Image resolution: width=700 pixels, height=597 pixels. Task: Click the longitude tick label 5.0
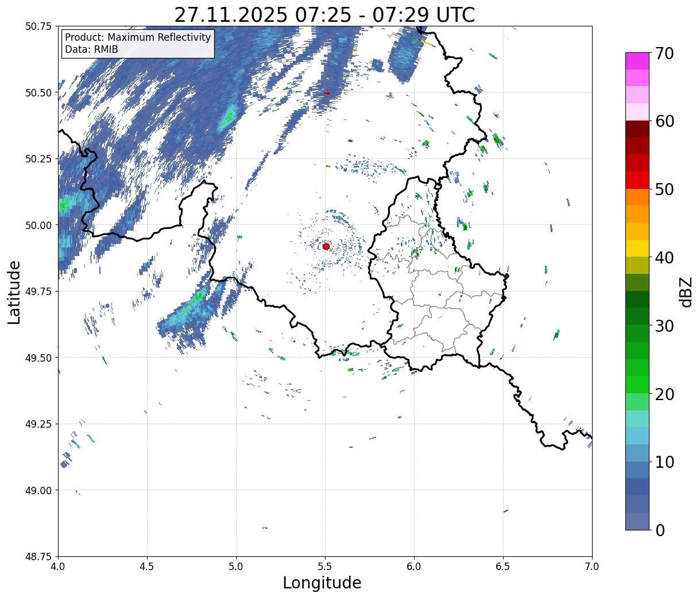coord(236,566)
